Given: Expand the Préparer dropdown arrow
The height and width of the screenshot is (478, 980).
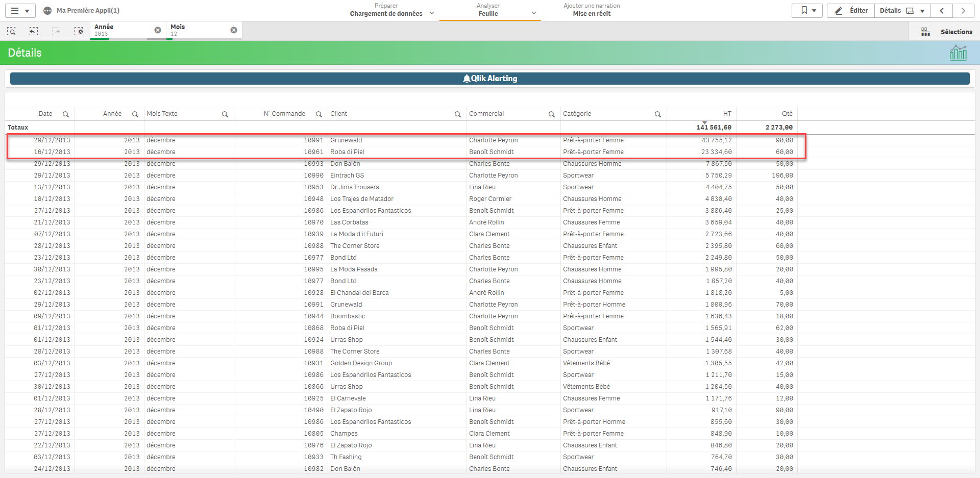Looking at the screenshot, I should [432, 13].
